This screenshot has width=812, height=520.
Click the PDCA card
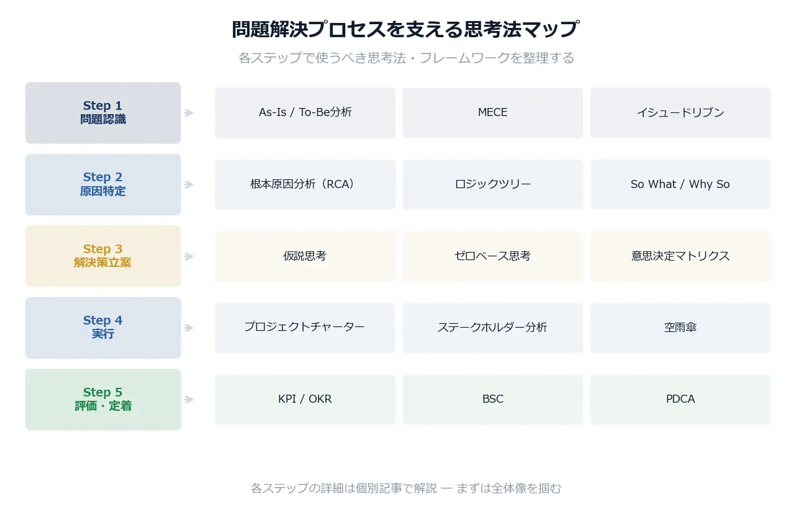point(680,400)
